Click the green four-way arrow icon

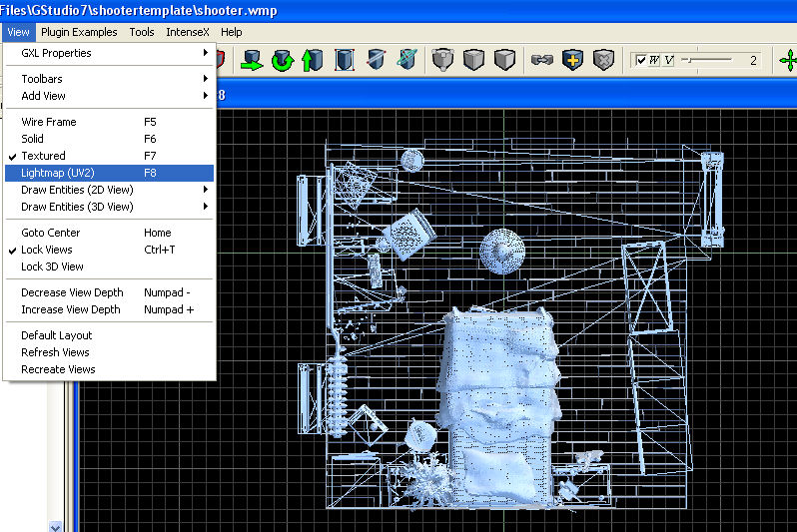[788, 61]
